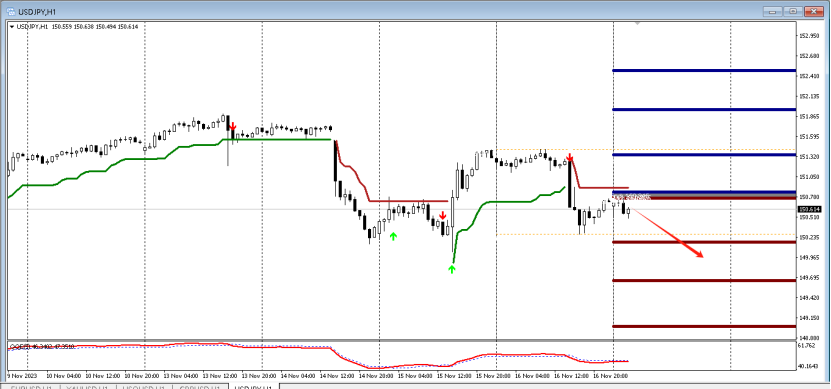The height and width of the screenshot is (389, 831).
Task: Switch to the EURUSD,H1 chart tab
Action: click(x=31, y=387)
